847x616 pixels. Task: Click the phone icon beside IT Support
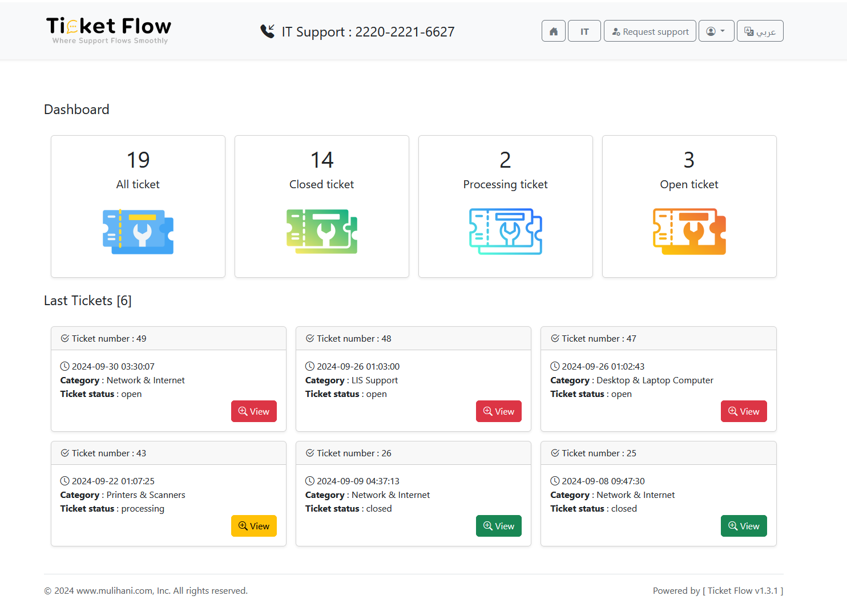(x=268, y=31)
